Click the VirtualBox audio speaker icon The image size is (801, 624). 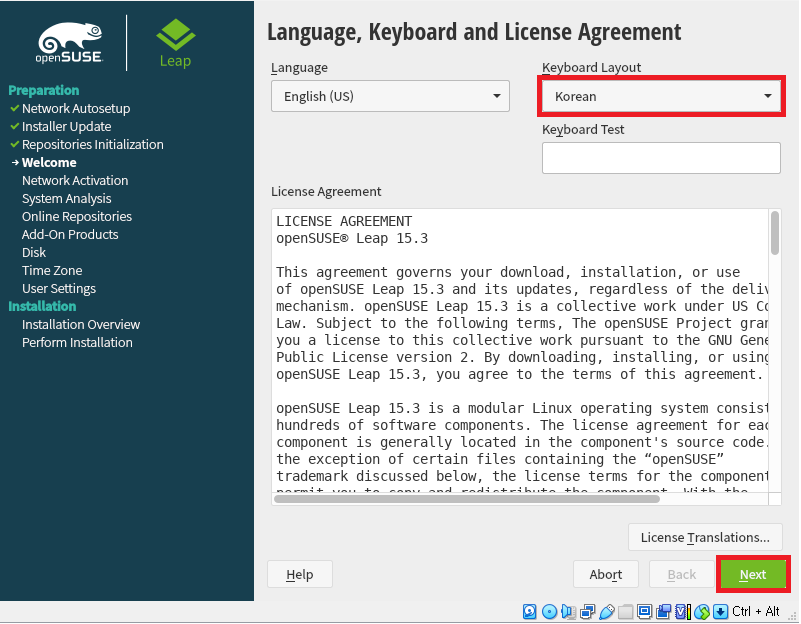coord(569,611)
